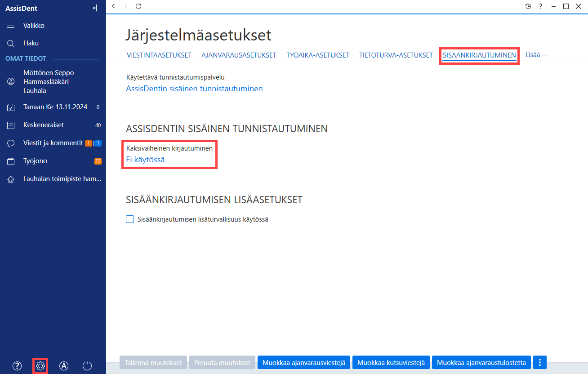Click the help question mark icon in sidebar
588x374 pixels.
click(x=17, y=366)
